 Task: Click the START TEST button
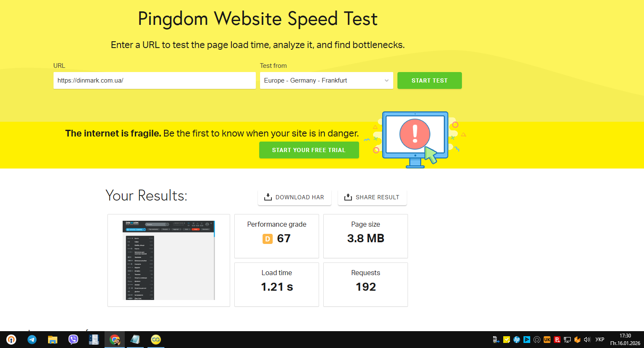click(429, 80)
